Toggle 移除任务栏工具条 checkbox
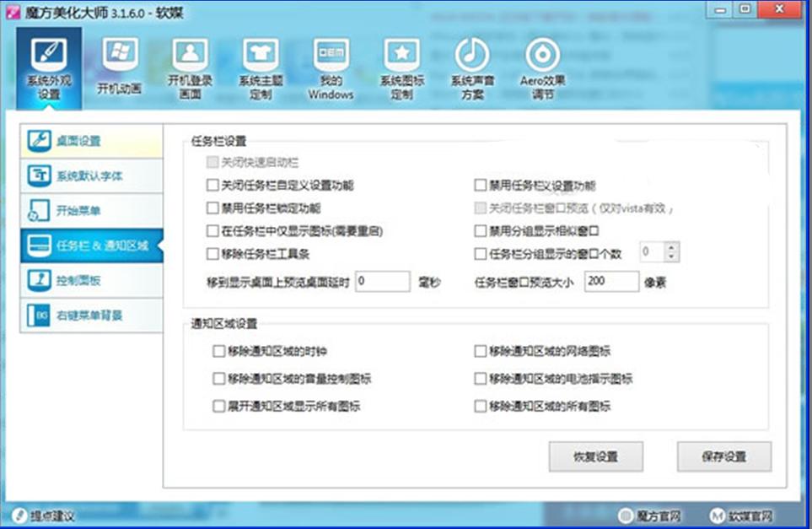This screenshot has height=529, width=812. pos(212,253)
